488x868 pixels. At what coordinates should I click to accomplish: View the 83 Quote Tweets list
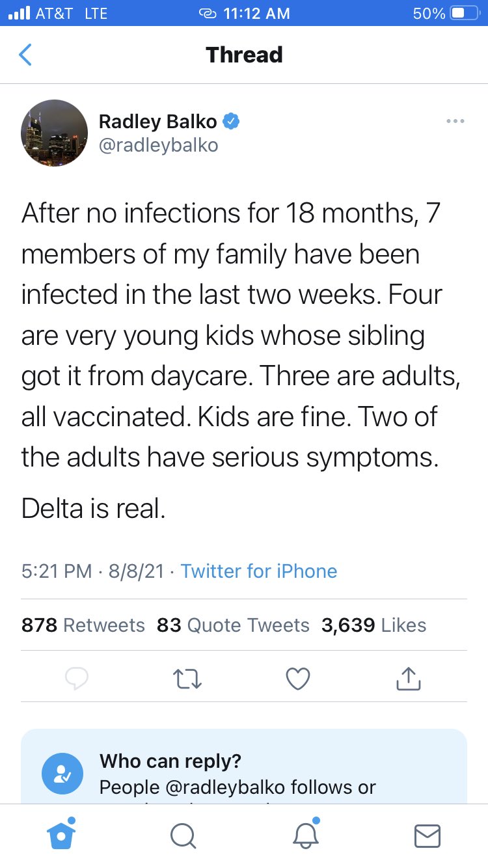coord(233,625)
